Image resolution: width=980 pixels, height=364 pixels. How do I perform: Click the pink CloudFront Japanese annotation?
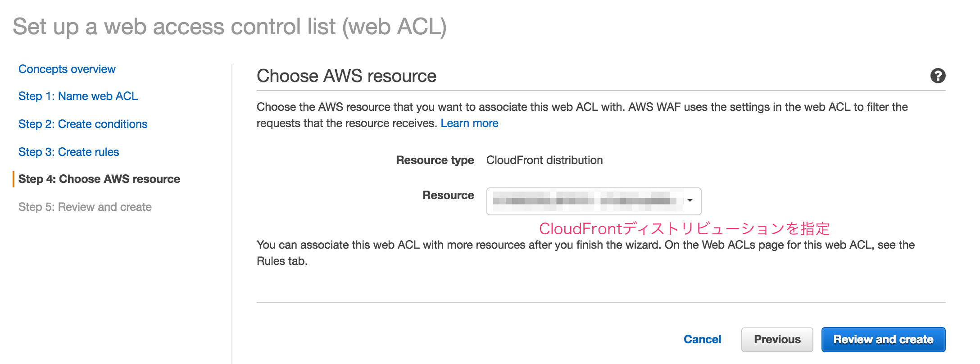(684, 228)
